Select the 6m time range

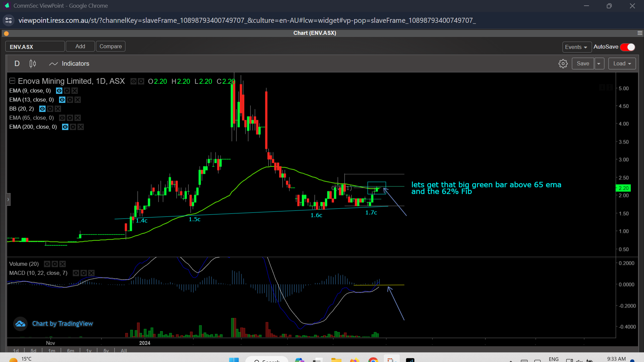point(70,351)
